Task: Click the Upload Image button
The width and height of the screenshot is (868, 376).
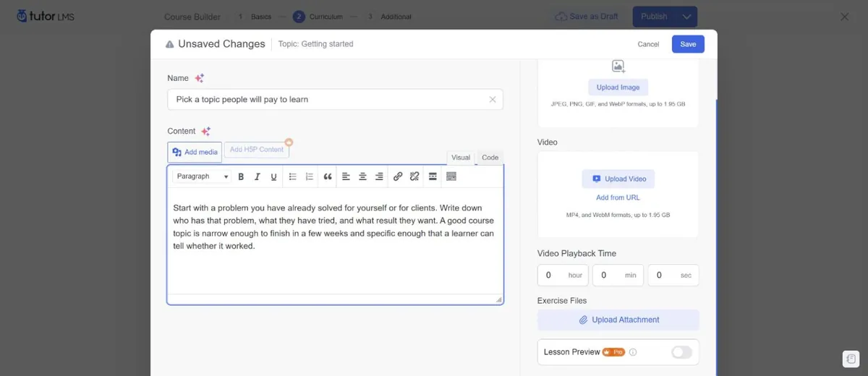Action: pos(618,87)
